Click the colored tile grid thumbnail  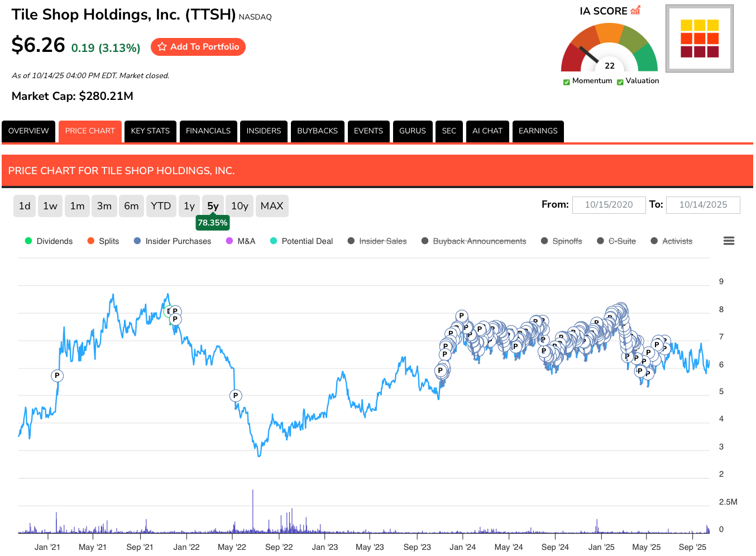click(x=699, y=39)
